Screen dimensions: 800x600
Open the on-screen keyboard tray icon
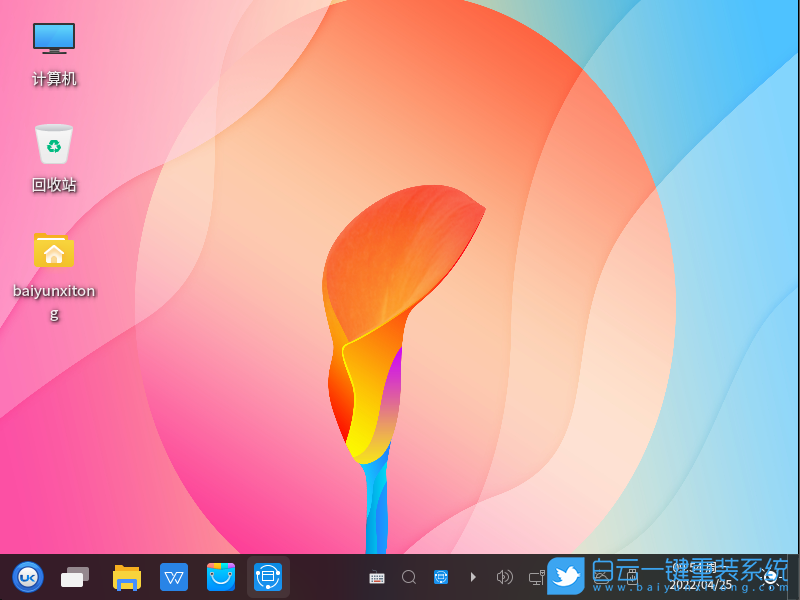377,577
